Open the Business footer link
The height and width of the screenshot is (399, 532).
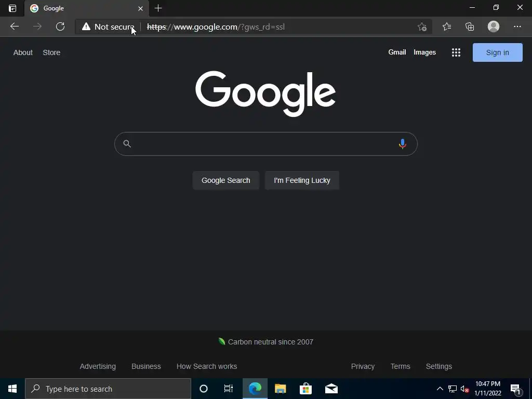[x=146, y=366]
